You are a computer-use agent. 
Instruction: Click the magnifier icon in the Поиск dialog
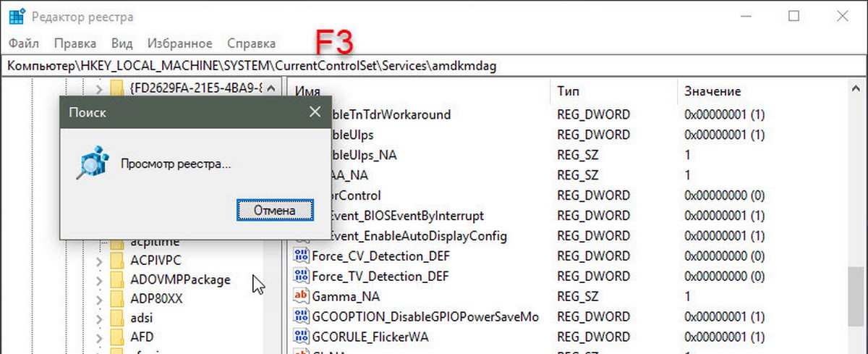click(x=92, y=165)
